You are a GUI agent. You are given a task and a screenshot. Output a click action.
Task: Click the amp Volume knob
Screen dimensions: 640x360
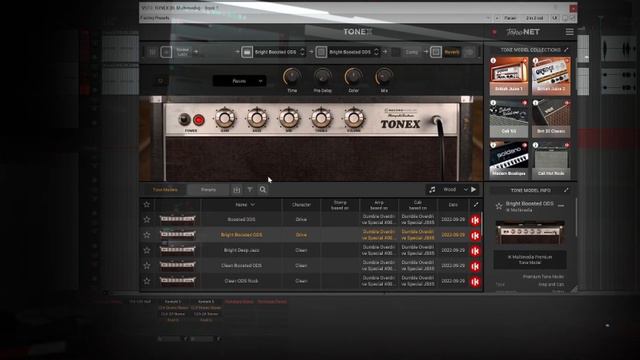point(353,118)
